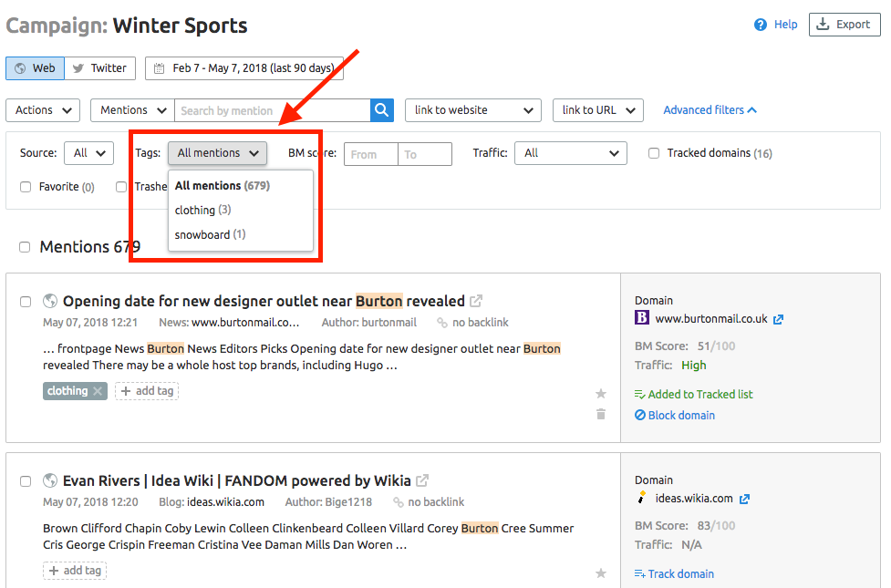Trash the Burton outlet mention
Screen dimensions: 891x588
coord(601,414)
